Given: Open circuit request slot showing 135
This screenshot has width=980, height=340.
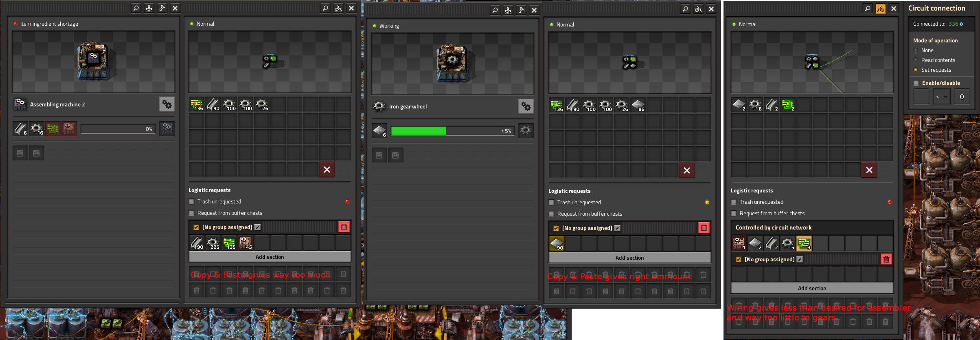Looking at the screenshot, I should (229, 243).
